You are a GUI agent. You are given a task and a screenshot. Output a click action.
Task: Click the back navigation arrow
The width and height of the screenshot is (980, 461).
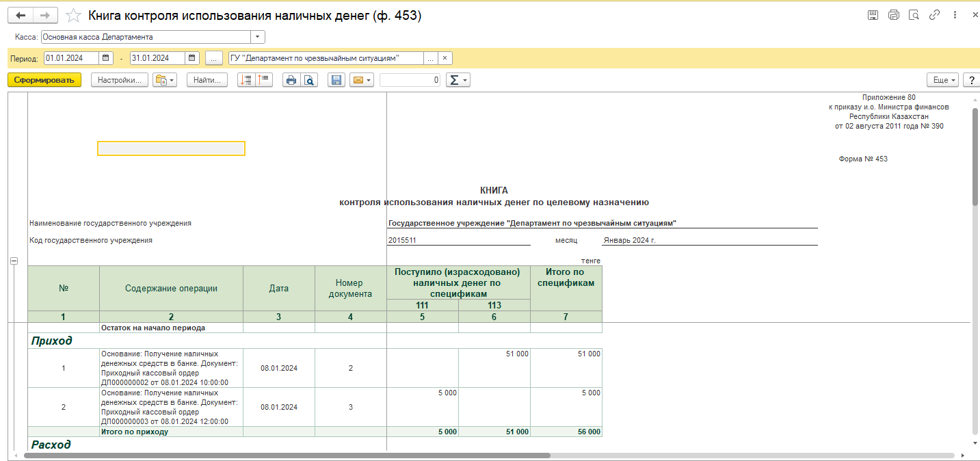pos(21,16)
